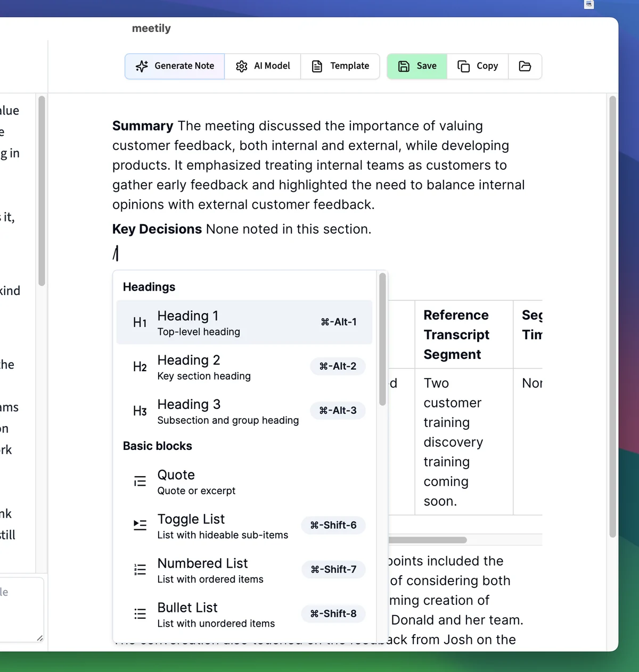This screenshot has height=672, width=639.
Task: Click the Key Decisions bold text
Action: click(157, 229)
